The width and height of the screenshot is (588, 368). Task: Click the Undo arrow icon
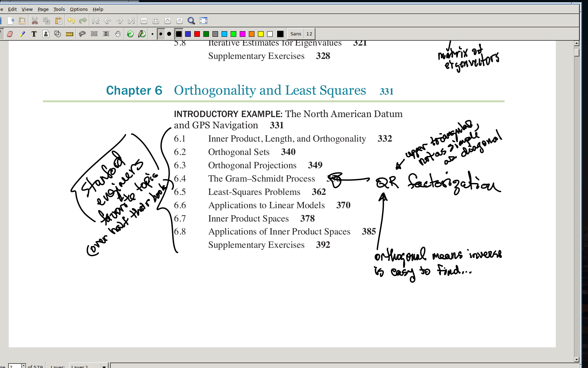[71, 21]
